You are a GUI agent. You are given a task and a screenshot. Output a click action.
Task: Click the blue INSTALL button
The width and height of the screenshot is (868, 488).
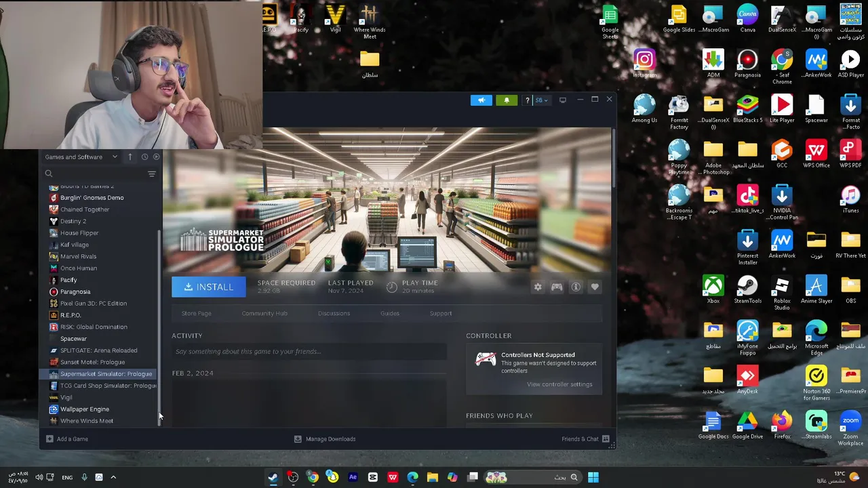click(x=209, y=287)
